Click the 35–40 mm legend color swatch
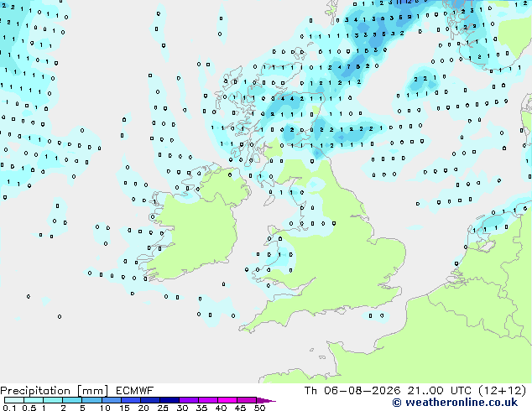Viewport: 532px width, 411px height. pos(208,400)
